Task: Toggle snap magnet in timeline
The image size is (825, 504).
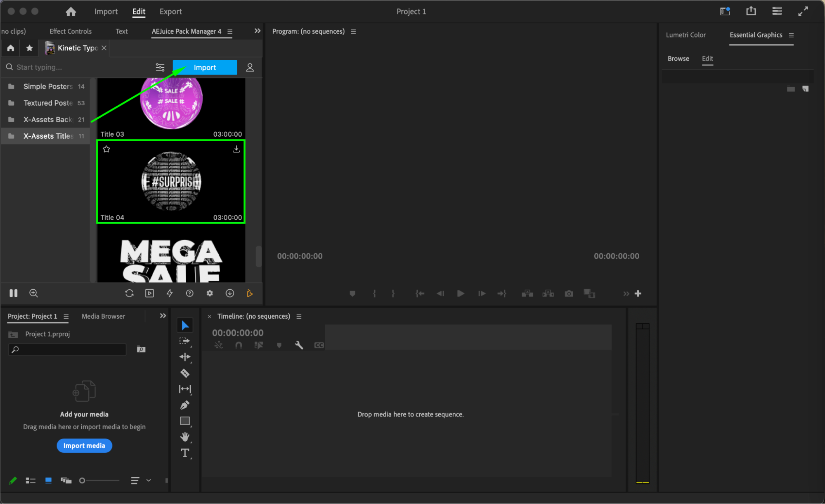Action: (x=239, y=345)
